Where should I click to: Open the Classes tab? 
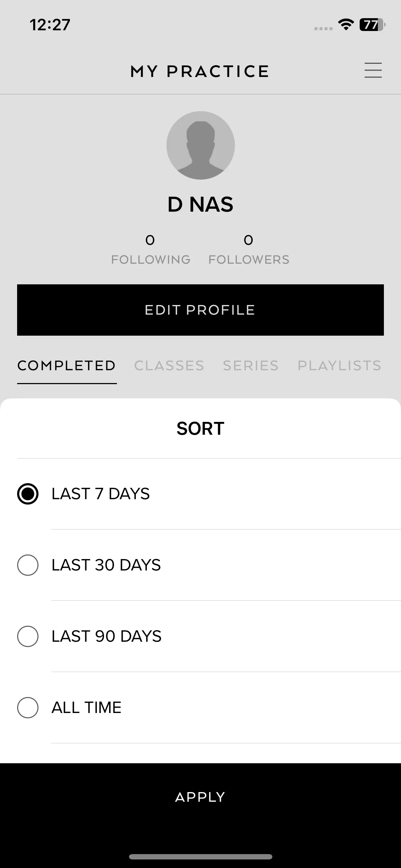(x=169, y=366)
